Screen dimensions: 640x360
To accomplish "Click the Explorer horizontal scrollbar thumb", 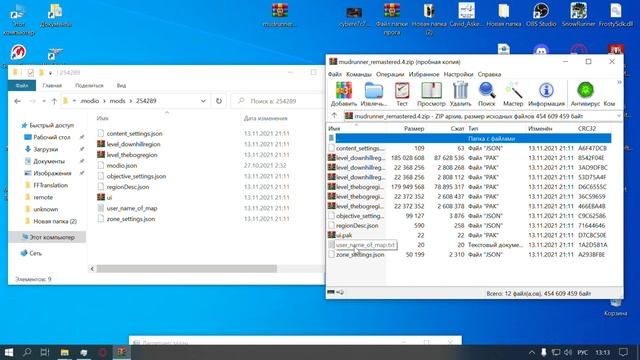I will click(x=186, y=269).
